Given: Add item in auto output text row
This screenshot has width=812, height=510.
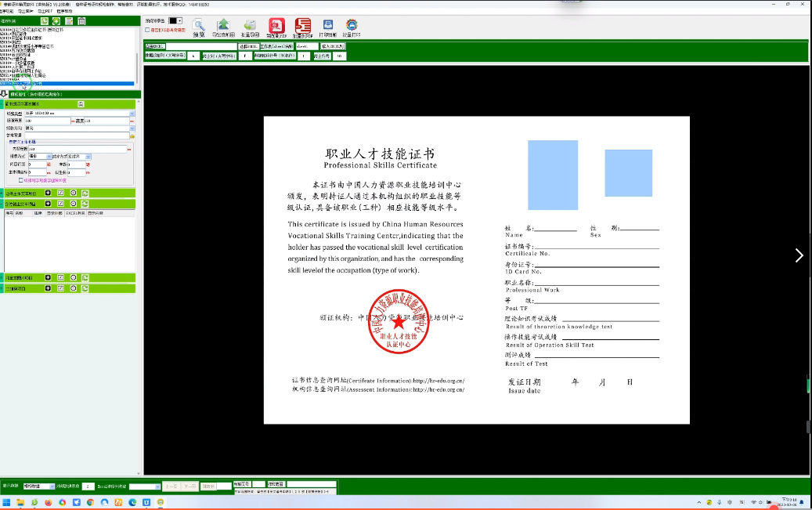Looking at the screenshot, I should point(49,204).
